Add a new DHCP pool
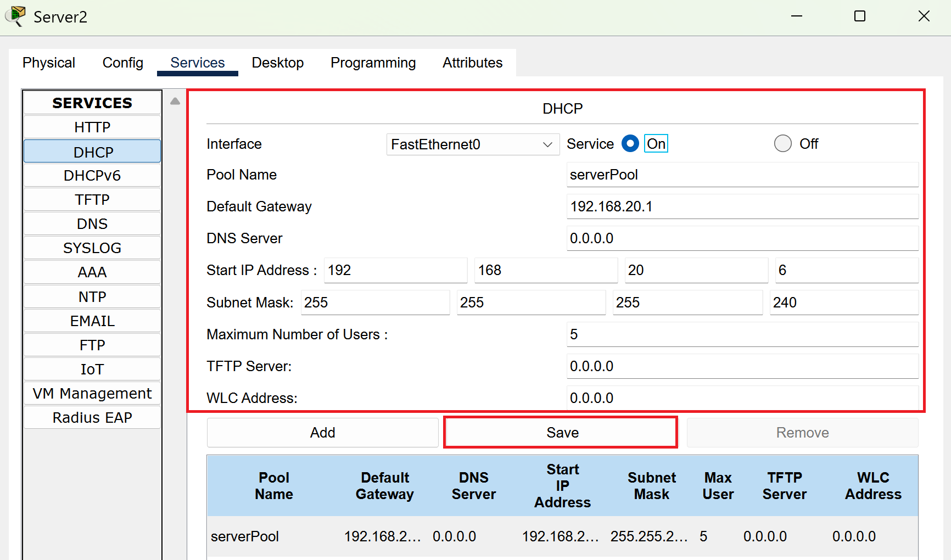951x560 pixels. 323,433
